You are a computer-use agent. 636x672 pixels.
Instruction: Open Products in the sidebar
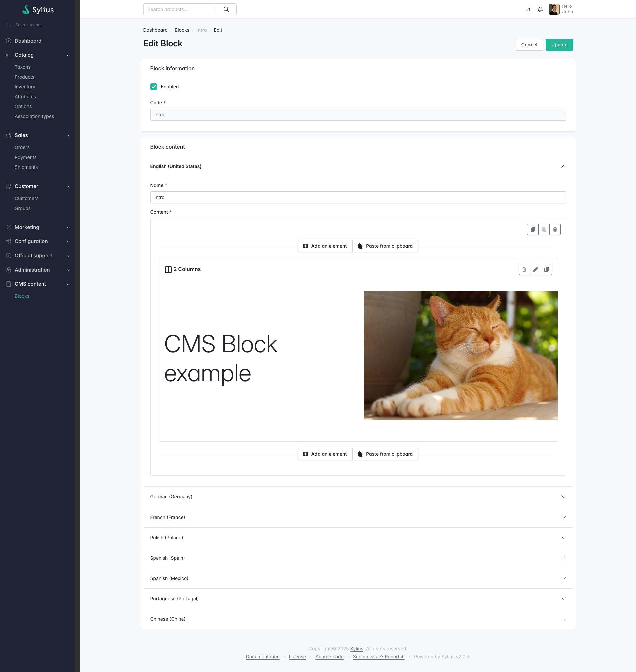tap(24, 77)
